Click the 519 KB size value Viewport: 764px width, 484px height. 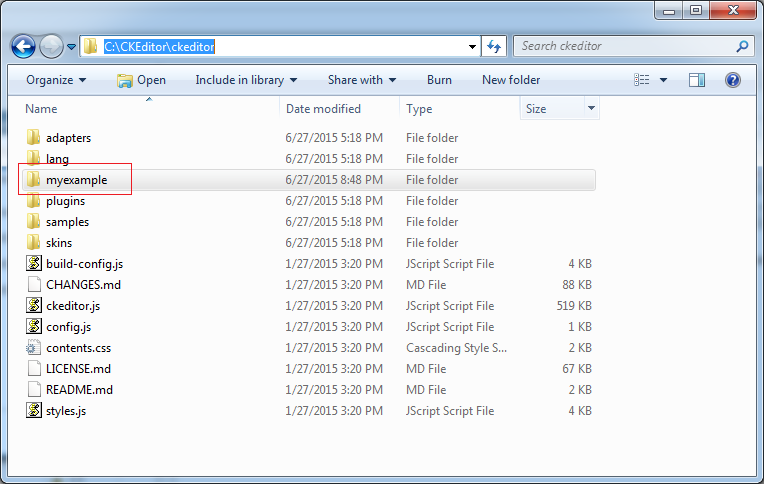click(x=574, y=306)
